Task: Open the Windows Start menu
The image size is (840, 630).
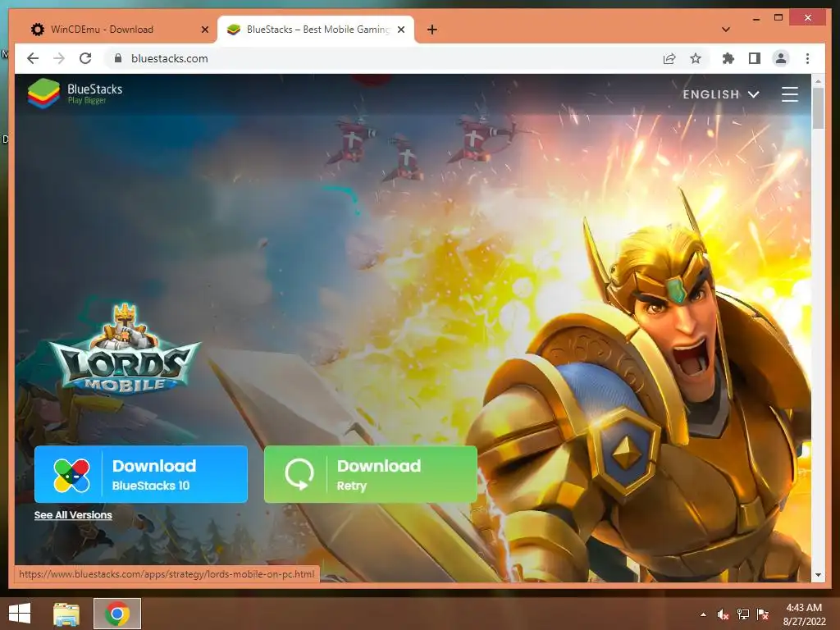Action: [20, 614]
